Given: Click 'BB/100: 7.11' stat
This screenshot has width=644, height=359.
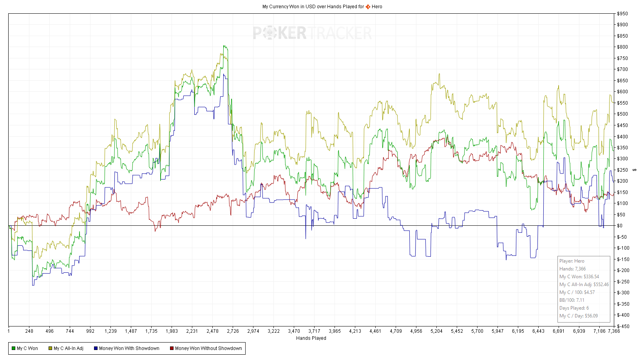Looking at the screenshot, I should click(572, 300).
